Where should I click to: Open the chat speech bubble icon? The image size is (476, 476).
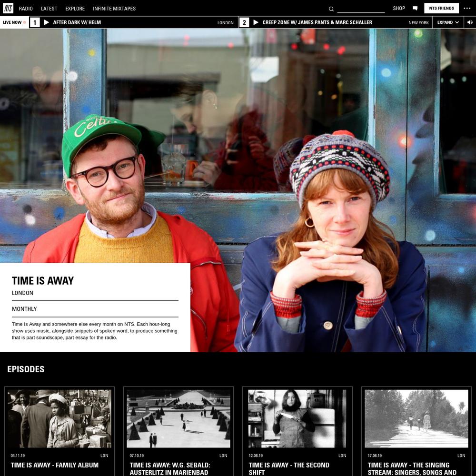(415, 8)
